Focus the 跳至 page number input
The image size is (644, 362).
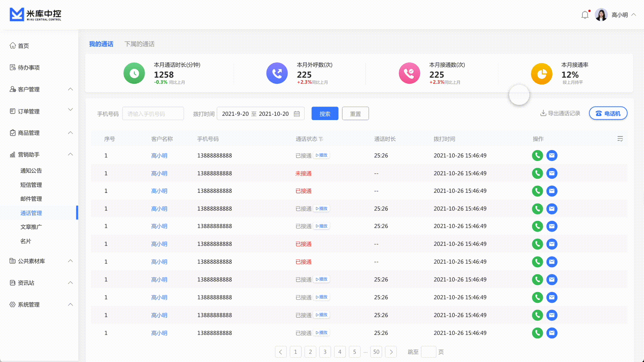(429, 352)
